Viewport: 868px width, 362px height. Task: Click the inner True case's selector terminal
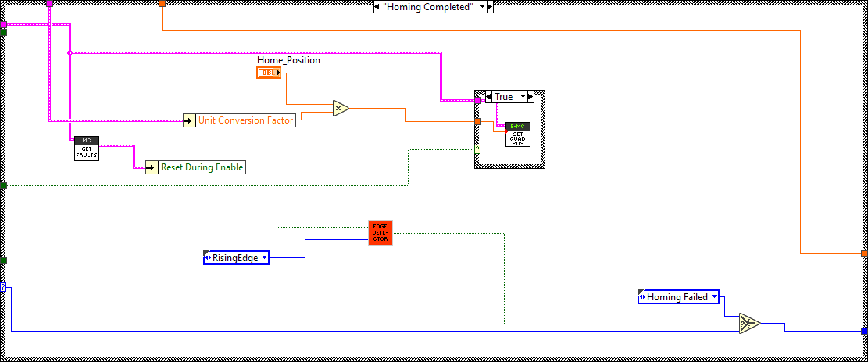click(477, 149)
